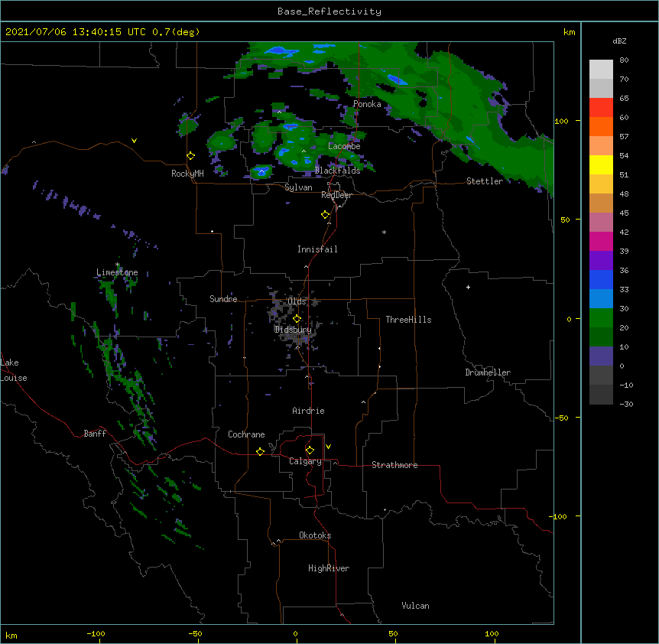Click the Innisfail city label
659x644 pixels.
[317, 249]
